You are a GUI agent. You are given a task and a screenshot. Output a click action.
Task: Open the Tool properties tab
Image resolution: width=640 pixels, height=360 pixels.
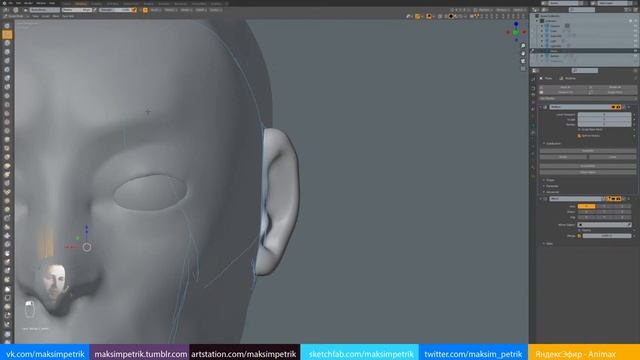[x=533, y=80]
